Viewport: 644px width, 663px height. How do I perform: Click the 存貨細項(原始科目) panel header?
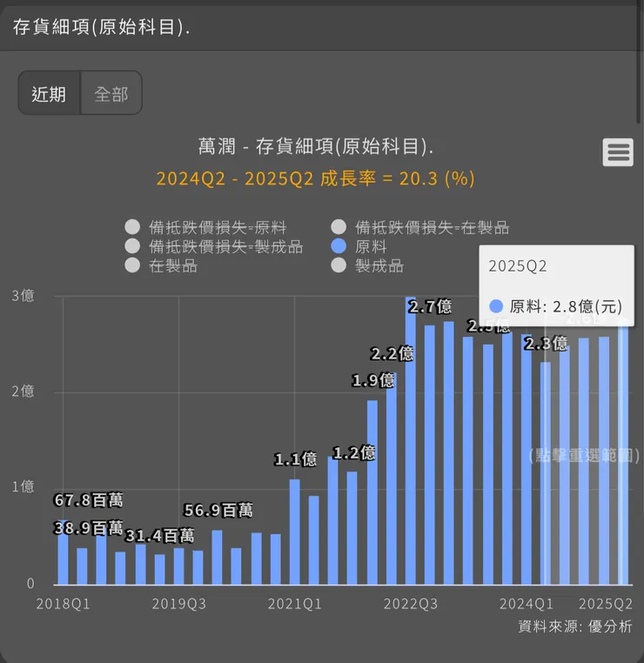click(102, 27)
